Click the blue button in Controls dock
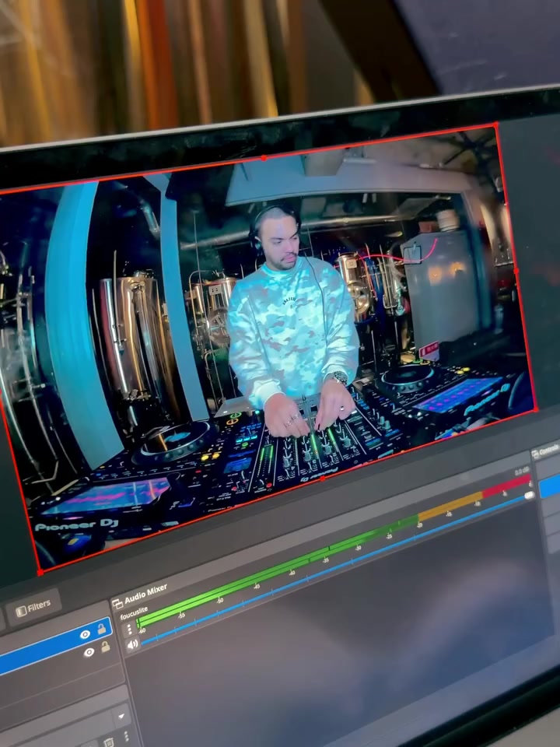This screenshot has width=560, height=747. pyautogui.click(x=550, y=486)
